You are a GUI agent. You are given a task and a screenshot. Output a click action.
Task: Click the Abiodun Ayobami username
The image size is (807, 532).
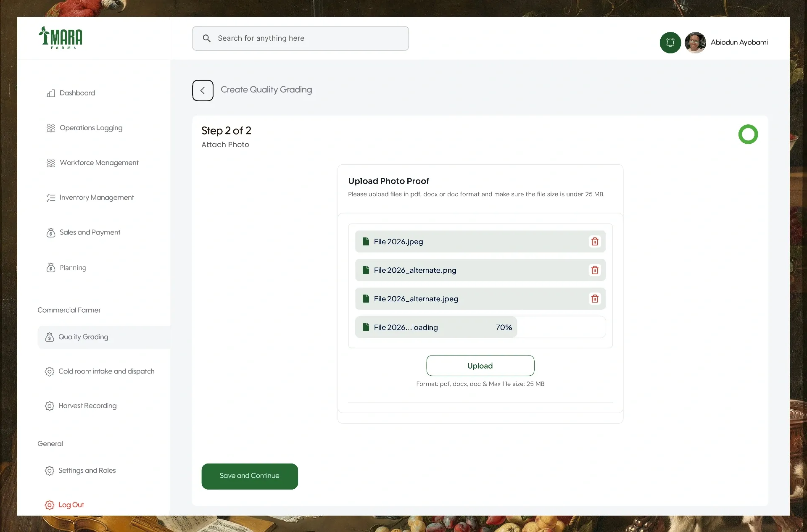(x=739, y=42)
